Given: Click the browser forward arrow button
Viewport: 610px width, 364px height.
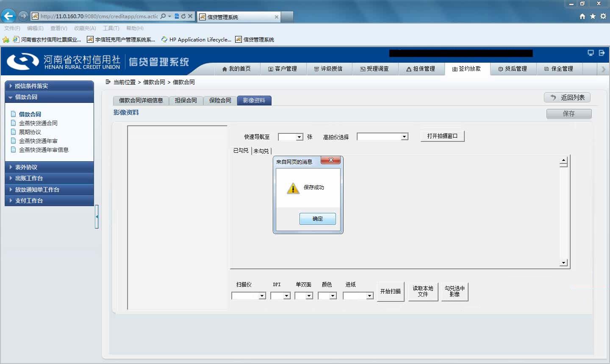Looking at the screenshot, I should point(23,16).
